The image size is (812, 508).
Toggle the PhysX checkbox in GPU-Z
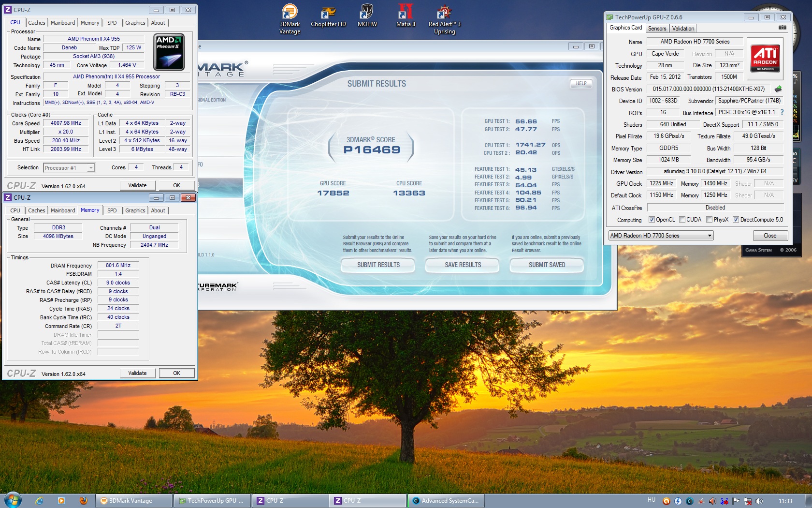(709, 220)
